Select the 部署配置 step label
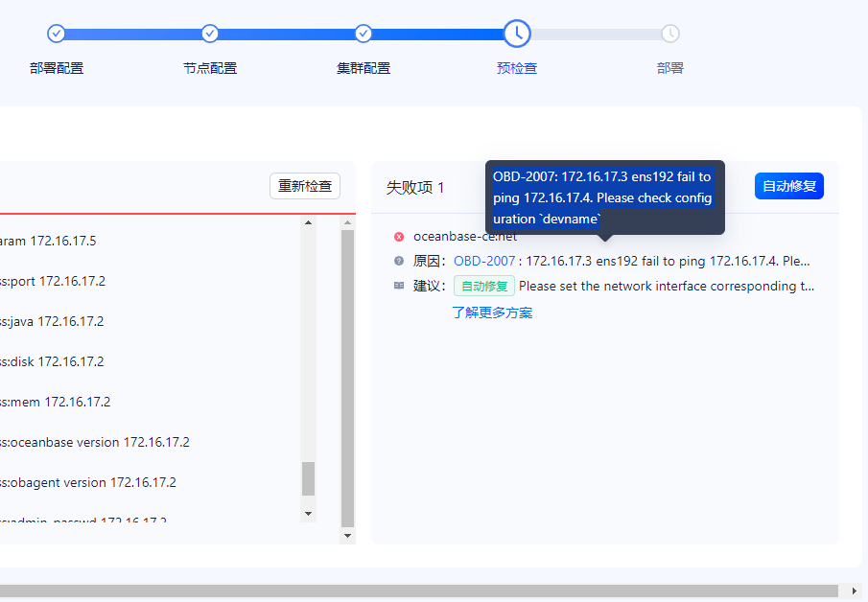 pos(57,68)
